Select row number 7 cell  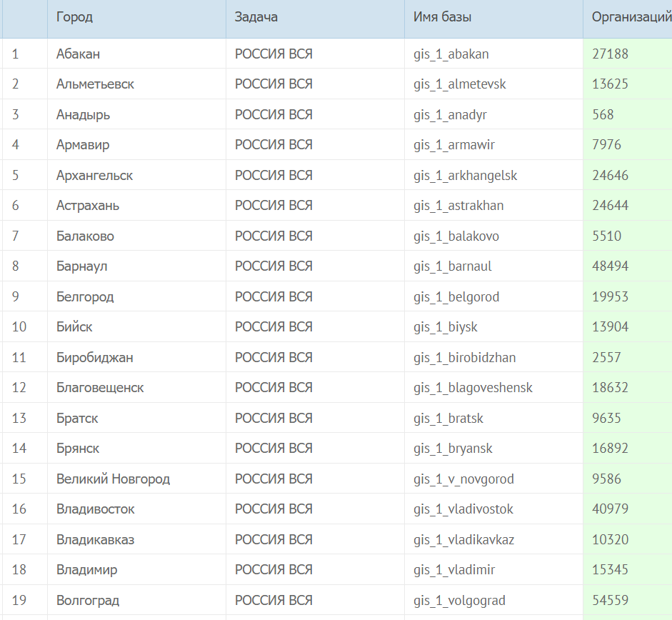(x=16, y=236)
